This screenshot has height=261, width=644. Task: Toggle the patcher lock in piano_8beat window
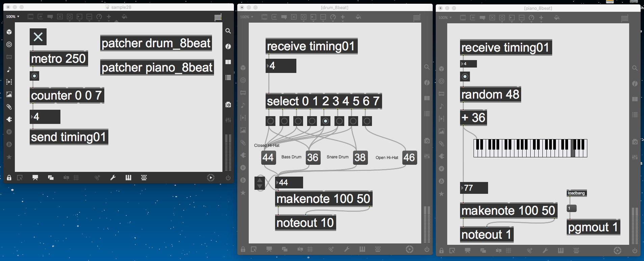click(x=441, y=251)
